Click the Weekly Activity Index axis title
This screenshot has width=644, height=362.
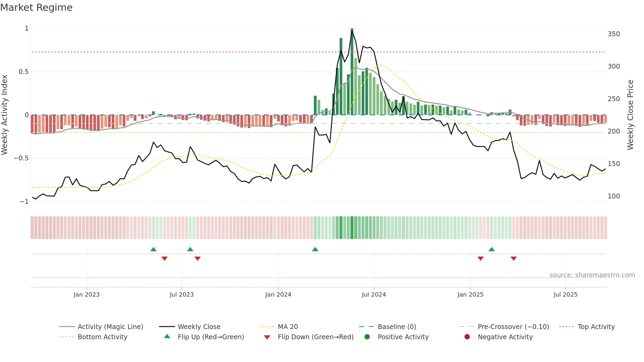coord(5,115)
